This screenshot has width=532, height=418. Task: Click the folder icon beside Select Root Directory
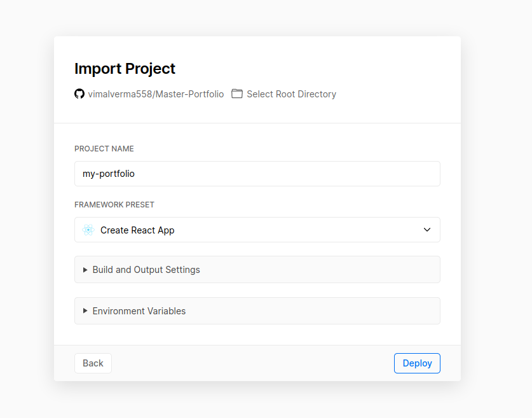(x=237, y=94)
